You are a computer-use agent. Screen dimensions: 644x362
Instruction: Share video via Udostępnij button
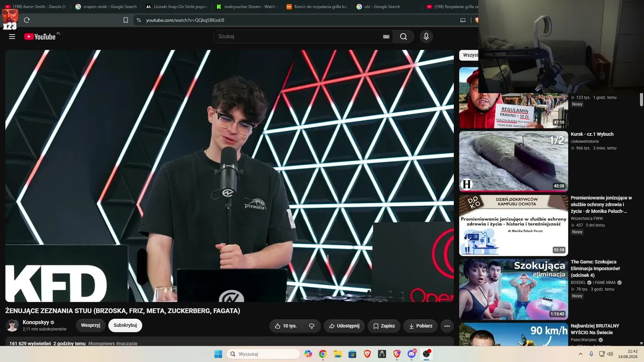(x=344, y=326)
